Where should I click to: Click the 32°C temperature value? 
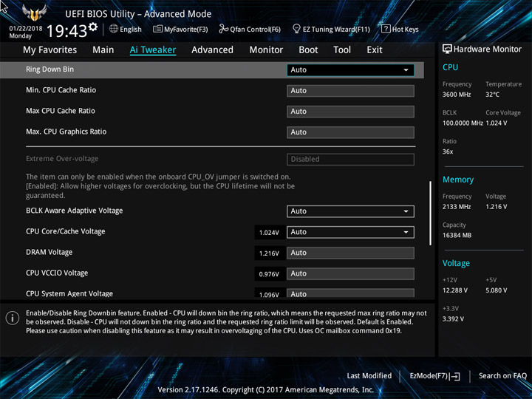click(x=492, y=95)
